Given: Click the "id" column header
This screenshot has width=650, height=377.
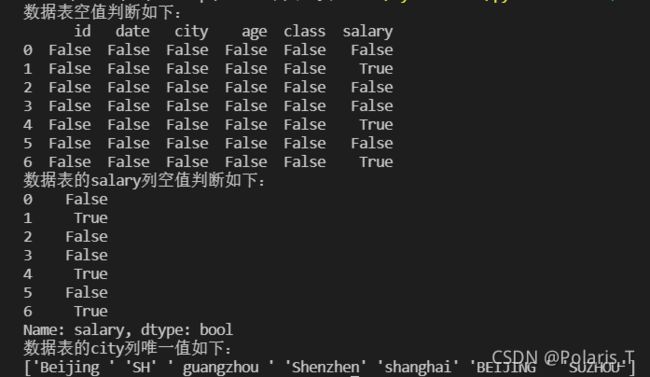Looking at the screenshot, I should 82,31.
